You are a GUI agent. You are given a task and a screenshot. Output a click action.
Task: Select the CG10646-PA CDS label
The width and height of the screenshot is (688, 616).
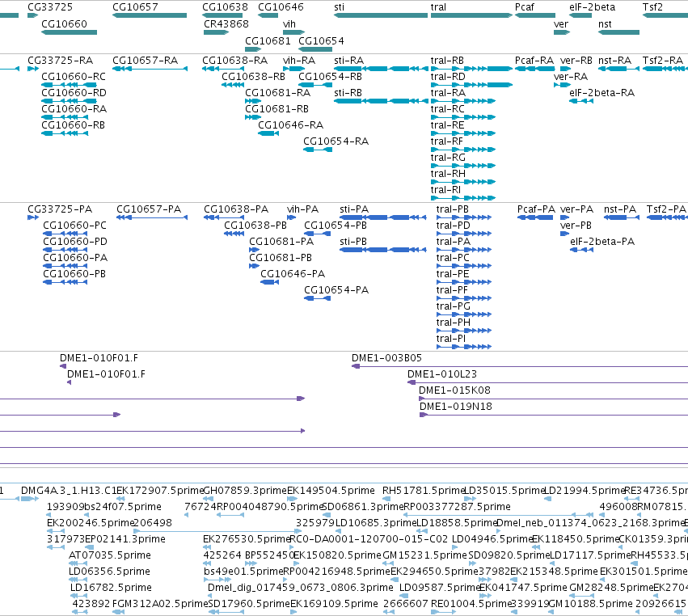click(293, 274)
